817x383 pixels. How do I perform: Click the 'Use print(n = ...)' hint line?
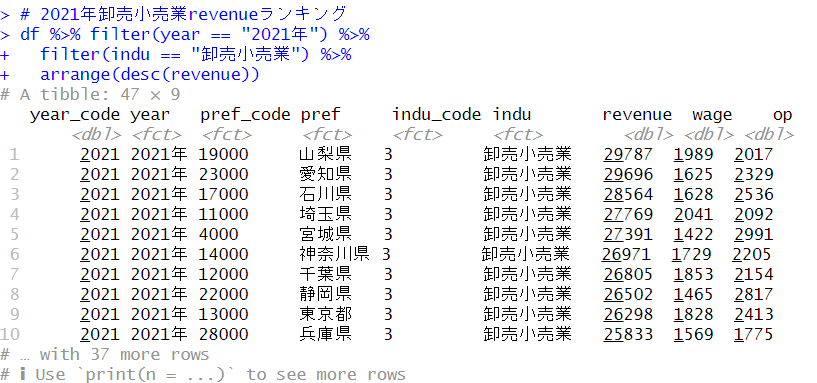[x=203, y=374]
